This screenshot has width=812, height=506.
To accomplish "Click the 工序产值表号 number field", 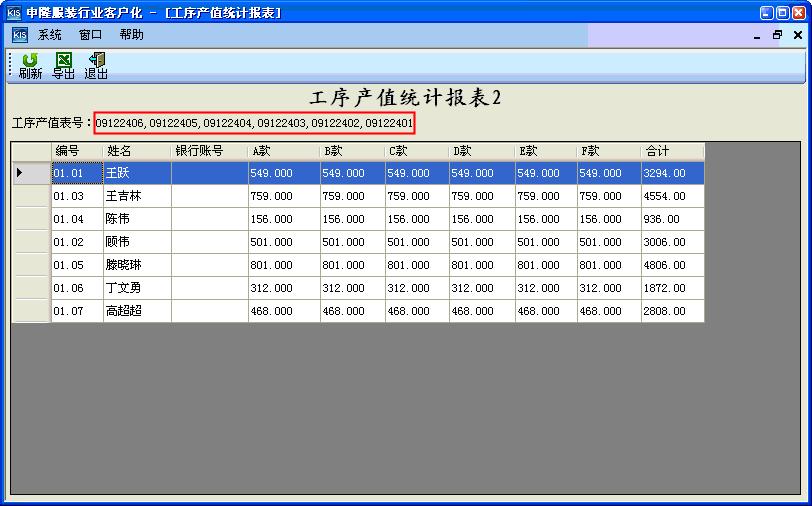I will coord(254,123).
